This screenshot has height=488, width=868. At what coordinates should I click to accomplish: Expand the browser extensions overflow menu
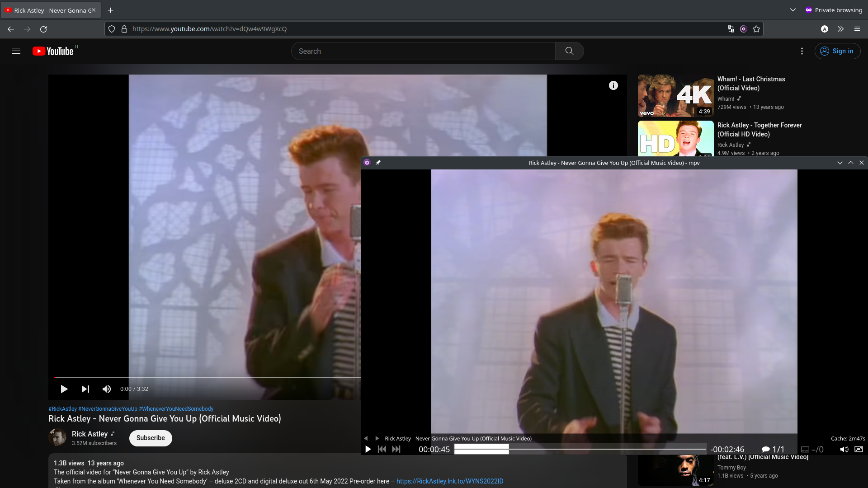840,28
